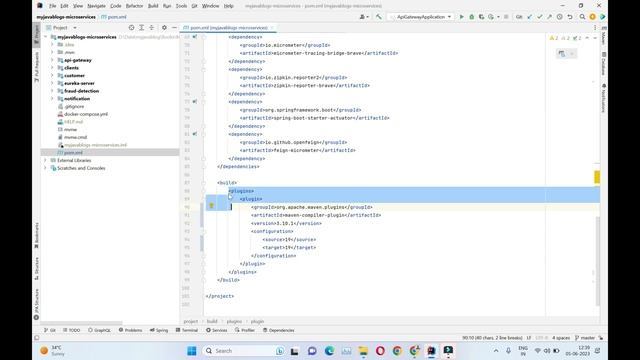The image size is (640, 360).
Task: Select Scratches and Consoles node
Action: click(x=81, y=168)
